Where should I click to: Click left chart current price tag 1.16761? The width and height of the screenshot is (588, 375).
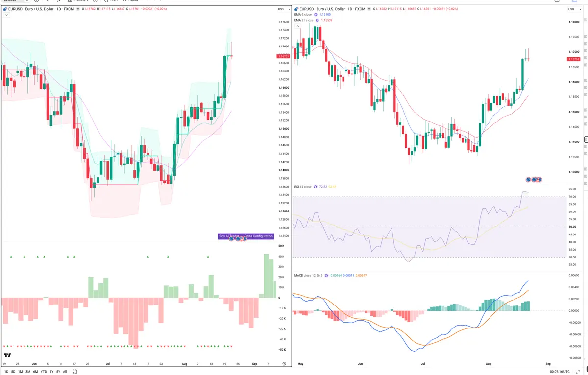tap(283, 56)
